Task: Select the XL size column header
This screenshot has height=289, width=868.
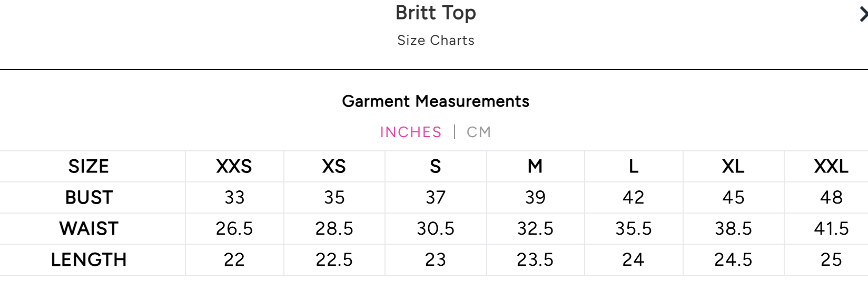Action: click(x=733, y=167)
